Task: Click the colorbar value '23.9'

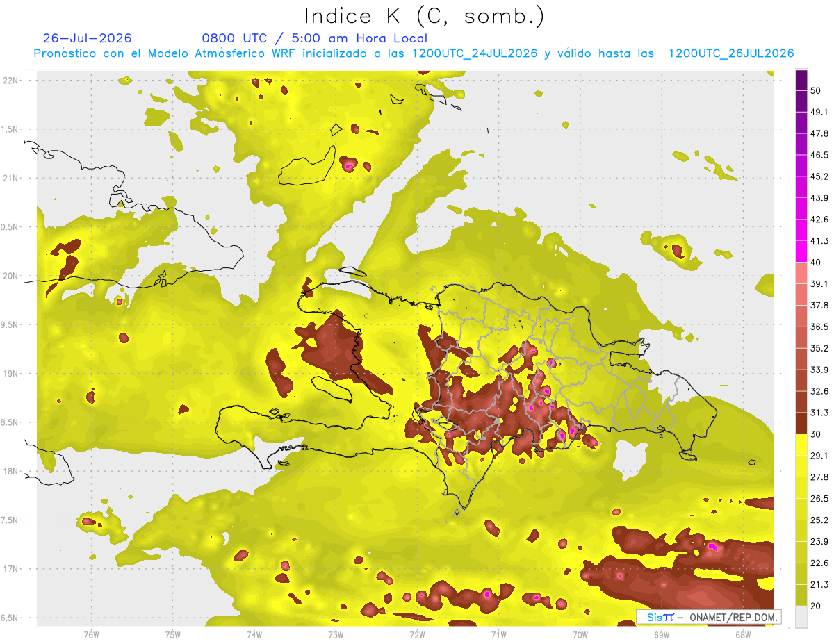Action: 819,542
